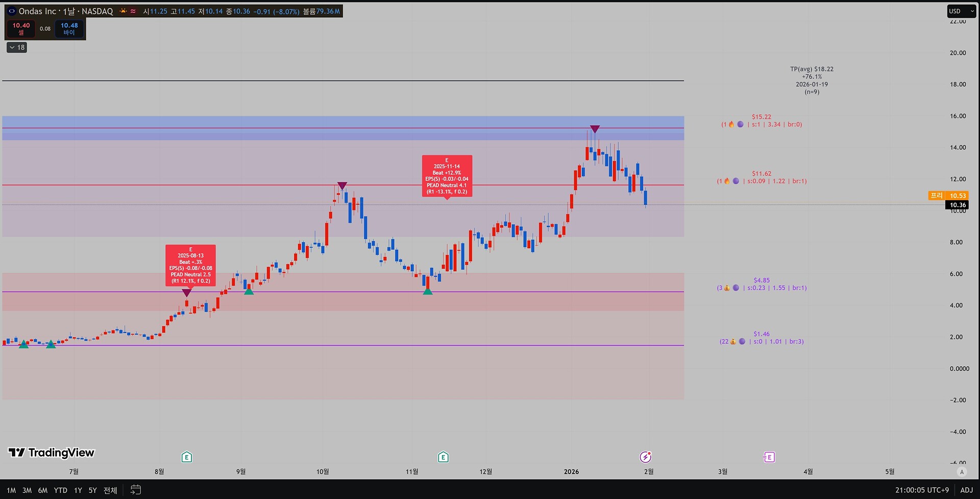Click the 2025-08-13 earnings label box
980x499 pixels.
click(x=190, y=266)
